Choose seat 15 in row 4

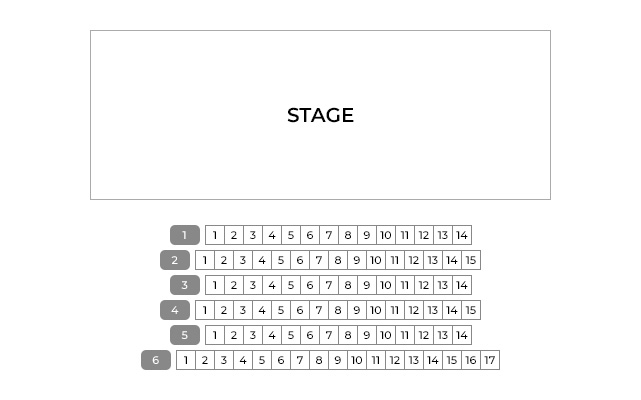tap(471, 310)
